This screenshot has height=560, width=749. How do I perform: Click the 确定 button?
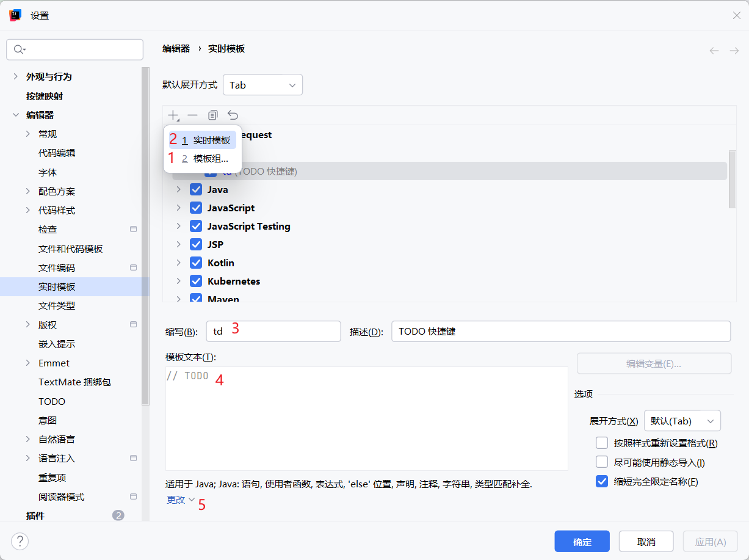(582, 542)
